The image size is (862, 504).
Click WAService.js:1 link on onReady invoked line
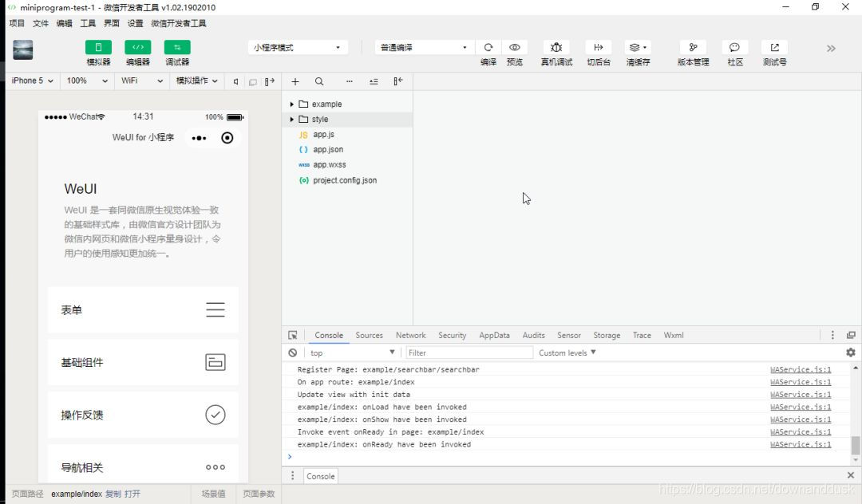click(x=801, y=444)
